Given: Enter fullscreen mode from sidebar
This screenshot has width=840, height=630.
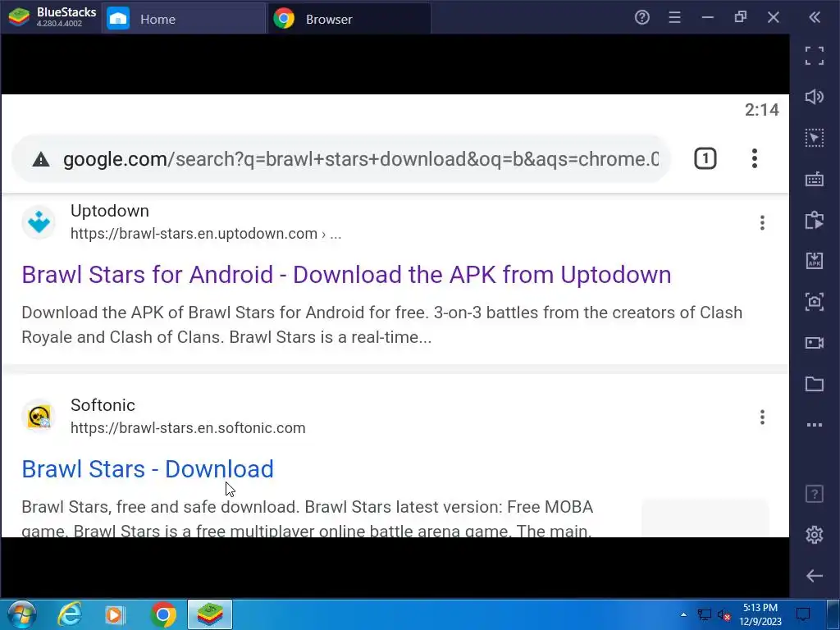Looking at the screenshot, I should (x=815, y=56).
